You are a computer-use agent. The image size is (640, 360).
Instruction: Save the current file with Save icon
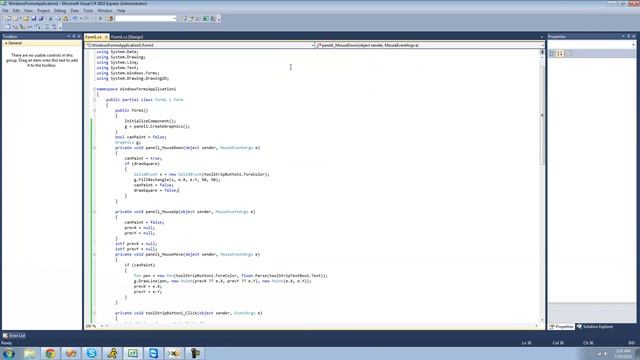pos(34,18)
